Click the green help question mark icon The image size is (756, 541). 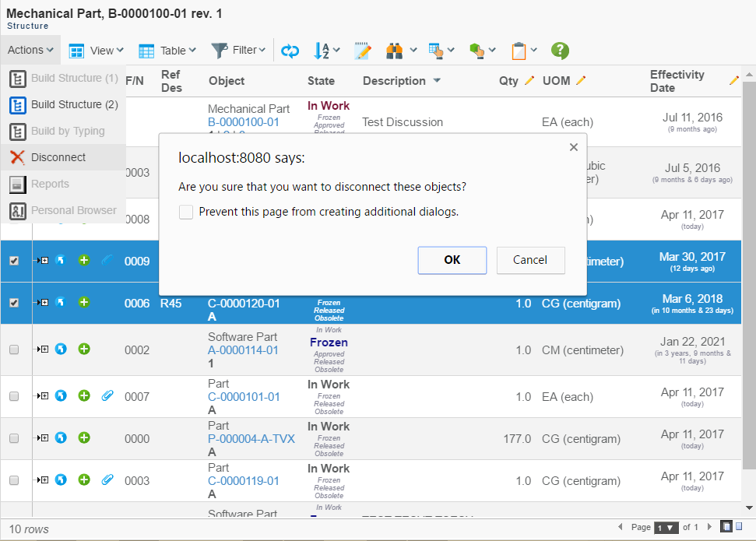[560, 51]
